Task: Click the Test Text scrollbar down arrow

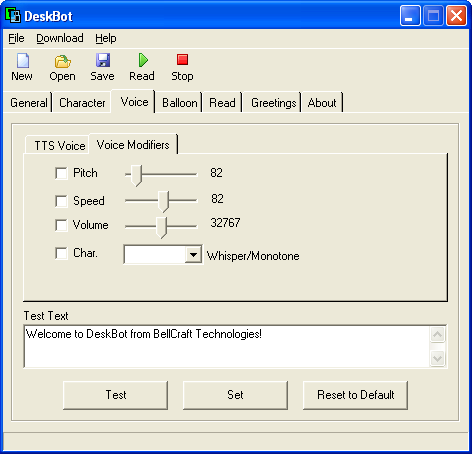Action: pos(437,359)
